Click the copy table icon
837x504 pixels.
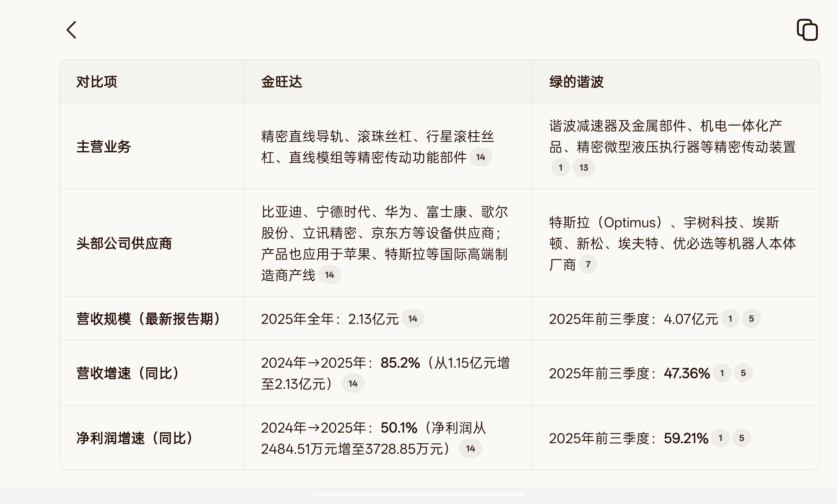(807, 30)
